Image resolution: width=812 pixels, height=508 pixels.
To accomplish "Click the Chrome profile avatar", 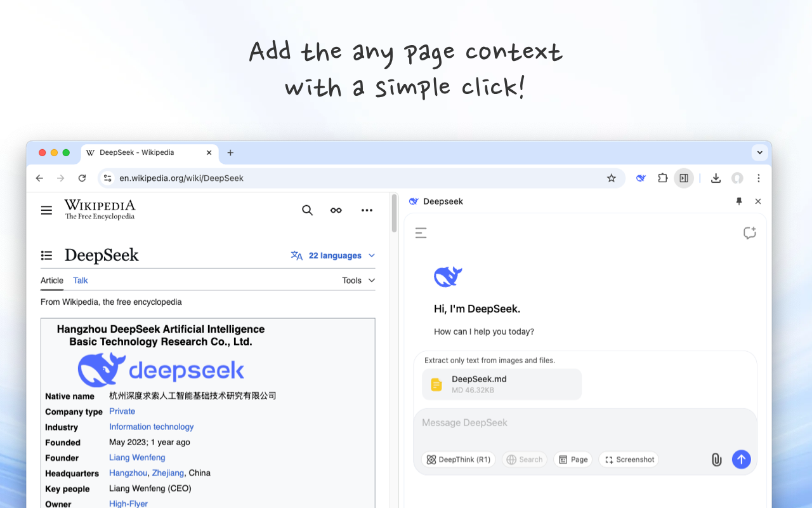I will 737,178.
